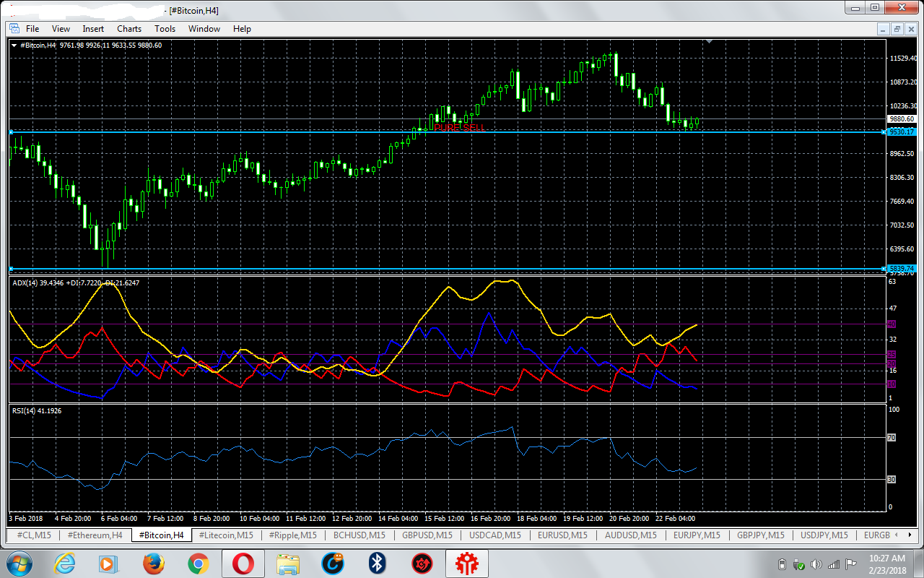924x578 pixels.
Task: Open the red circular app on taskbar
Action: tap(422, 563)
